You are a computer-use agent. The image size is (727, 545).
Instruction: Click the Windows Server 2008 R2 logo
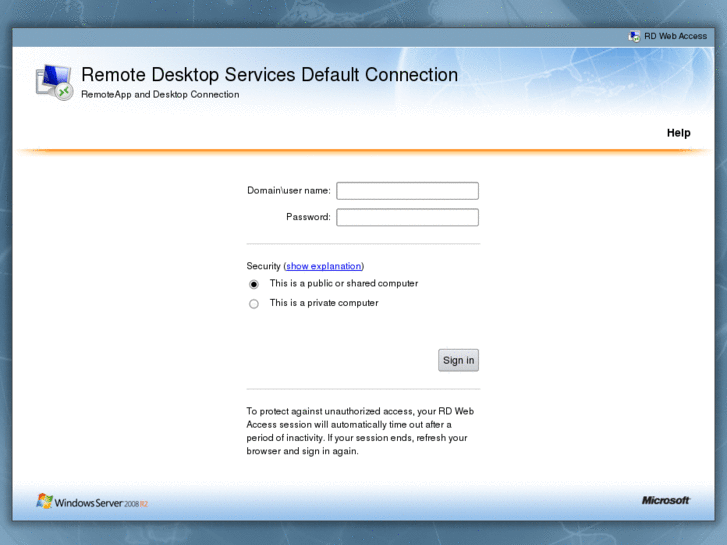(92, 501)
